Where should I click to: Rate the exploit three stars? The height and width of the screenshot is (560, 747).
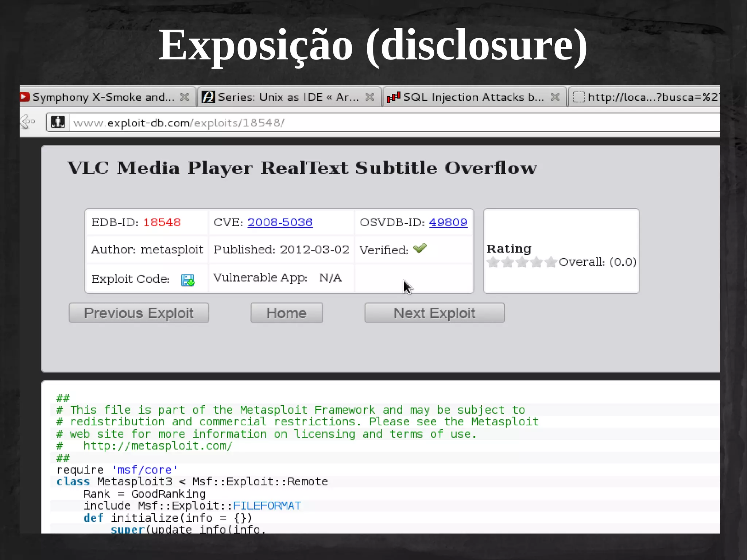[522, 262]
